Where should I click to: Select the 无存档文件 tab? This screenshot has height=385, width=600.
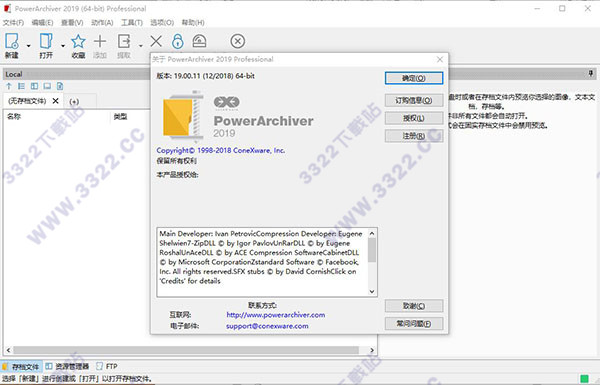coord(27,101)
